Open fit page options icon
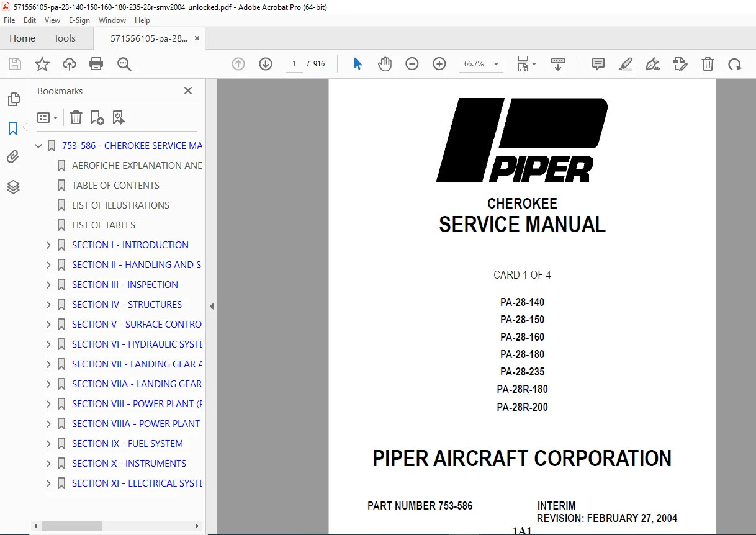 [x=526, y=64]
